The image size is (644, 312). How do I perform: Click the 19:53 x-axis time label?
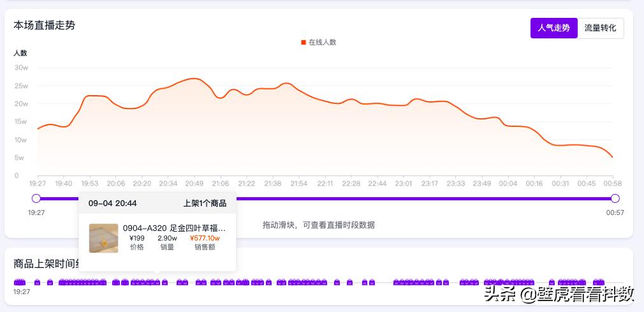[x=89, y=184]
